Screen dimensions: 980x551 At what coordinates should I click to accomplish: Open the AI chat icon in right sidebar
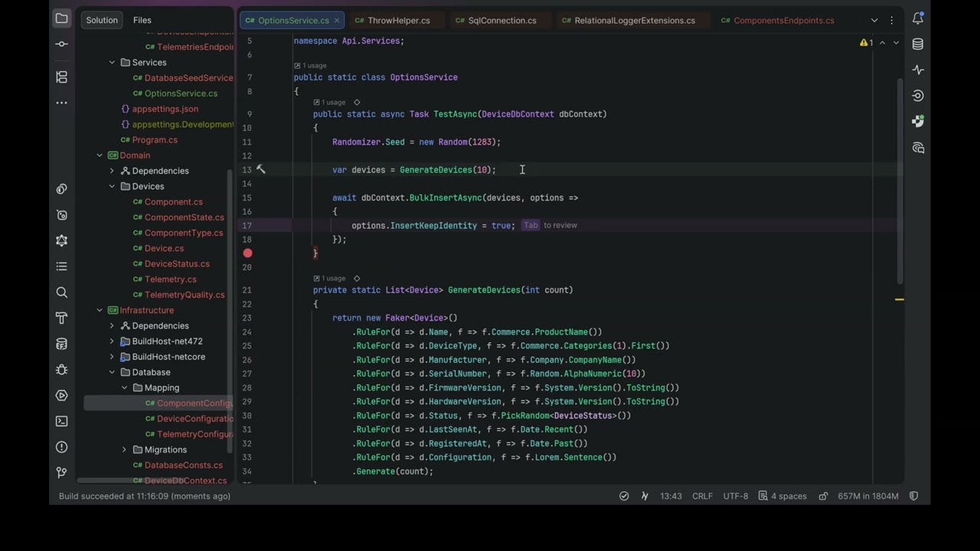click(x=918, y=147)
